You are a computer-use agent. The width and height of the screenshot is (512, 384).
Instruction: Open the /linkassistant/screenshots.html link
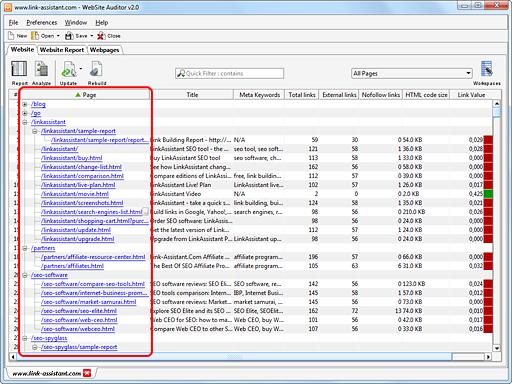82,203
